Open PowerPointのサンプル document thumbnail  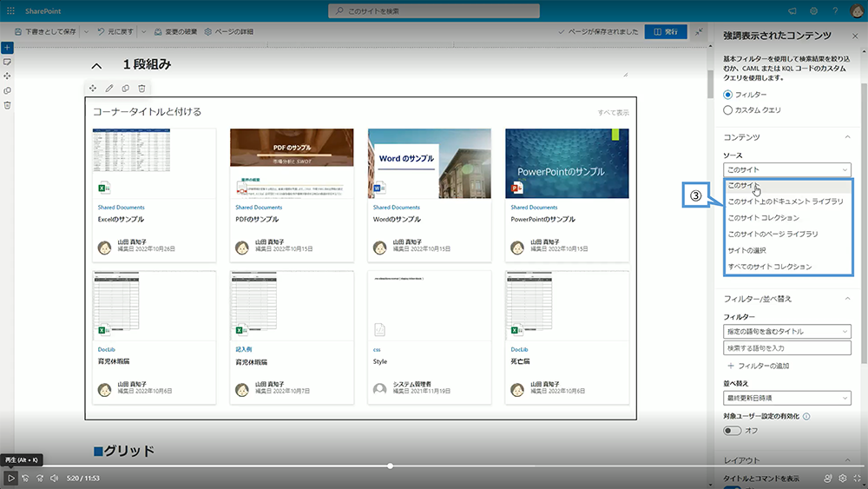pyautogui.click(x=567, y=163)
